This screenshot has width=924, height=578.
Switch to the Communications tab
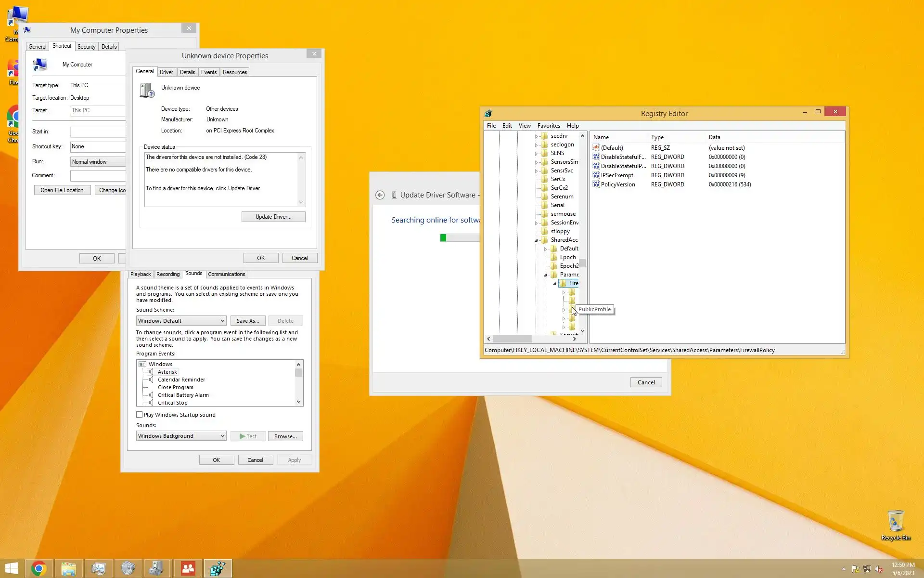[x=226, y=274]
